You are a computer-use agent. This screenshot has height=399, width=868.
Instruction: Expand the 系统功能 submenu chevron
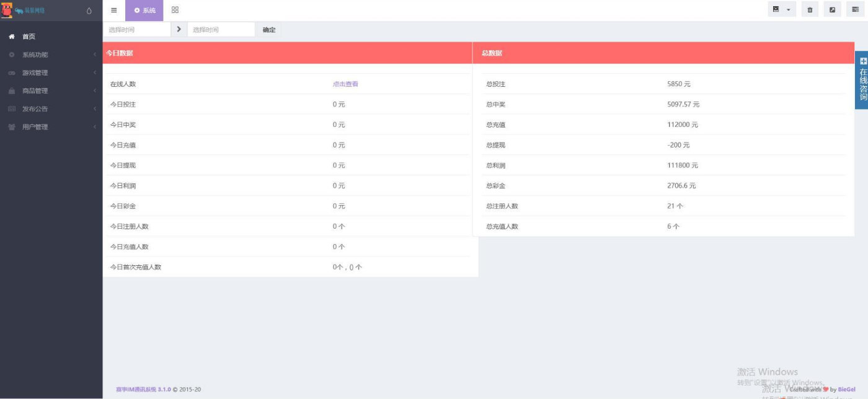pos(94,55)
